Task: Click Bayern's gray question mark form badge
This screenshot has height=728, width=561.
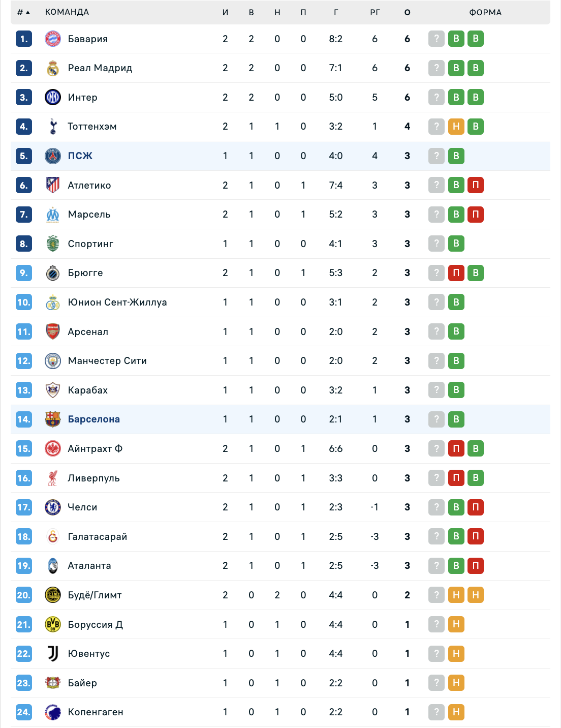Action: [x=437, y=39]
